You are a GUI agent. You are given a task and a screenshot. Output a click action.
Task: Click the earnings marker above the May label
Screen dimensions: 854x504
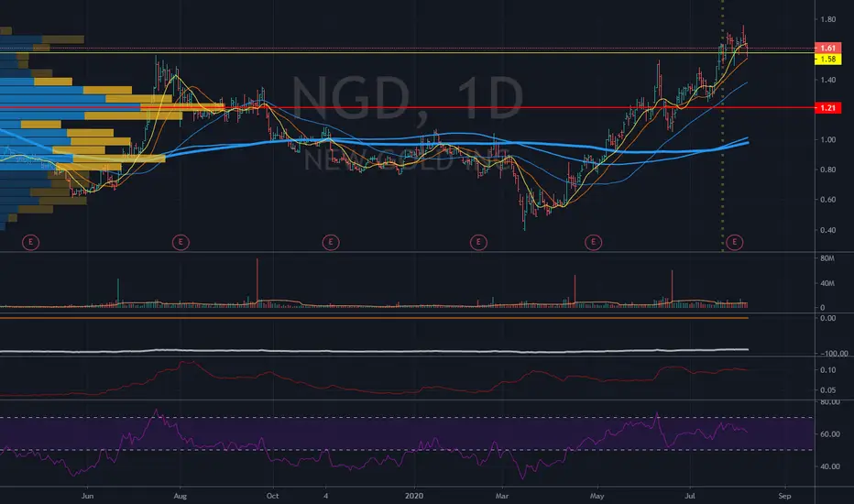(593, 242)
